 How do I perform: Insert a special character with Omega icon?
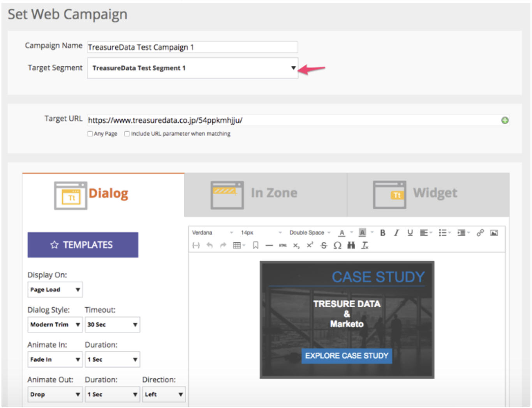tap(337, 245)
